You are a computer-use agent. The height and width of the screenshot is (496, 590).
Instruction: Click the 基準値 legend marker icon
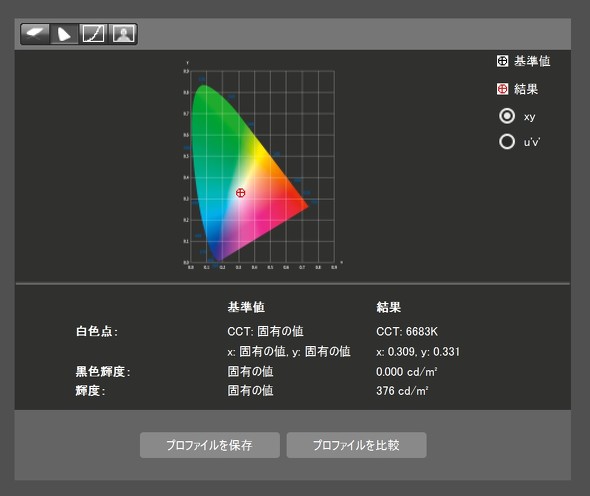(x=502, y=61)
